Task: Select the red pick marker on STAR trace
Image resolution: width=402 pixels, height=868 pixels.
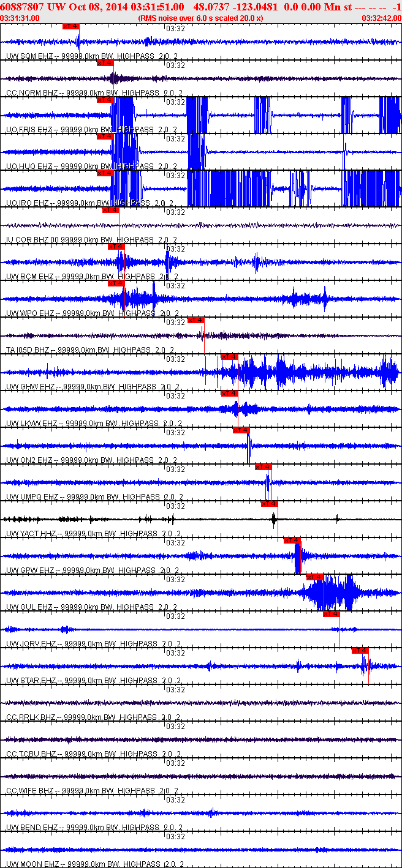Action: pos(360,650)
